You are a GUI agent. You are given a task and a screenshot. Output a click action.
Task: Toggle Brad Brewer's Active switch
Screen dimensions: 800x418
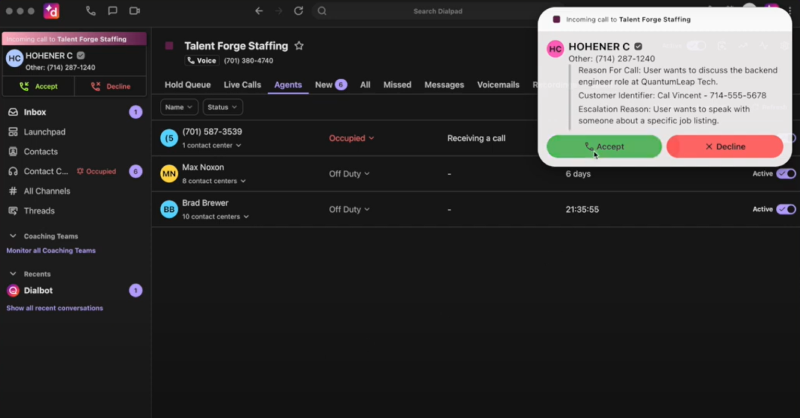tap(786, 209)
